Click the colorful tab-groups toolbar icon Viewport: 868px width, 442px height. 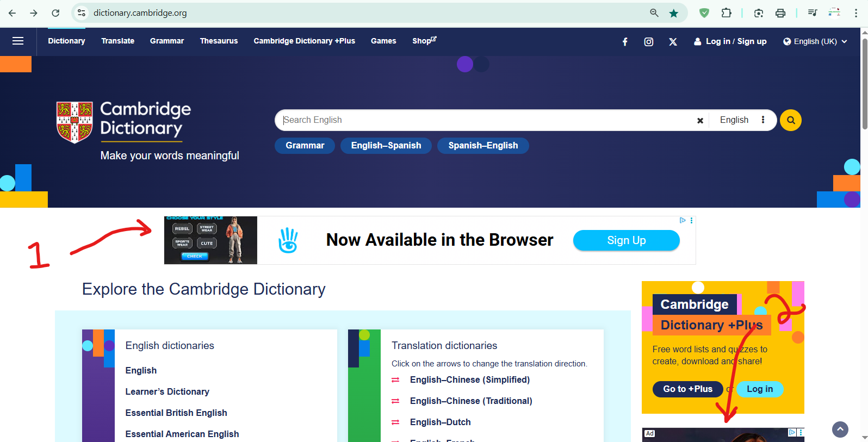coord(834,13)
